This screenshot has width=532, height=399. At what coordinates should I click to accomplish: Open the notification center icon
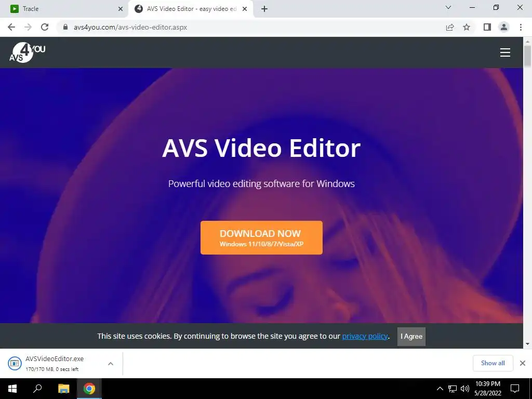515,389
